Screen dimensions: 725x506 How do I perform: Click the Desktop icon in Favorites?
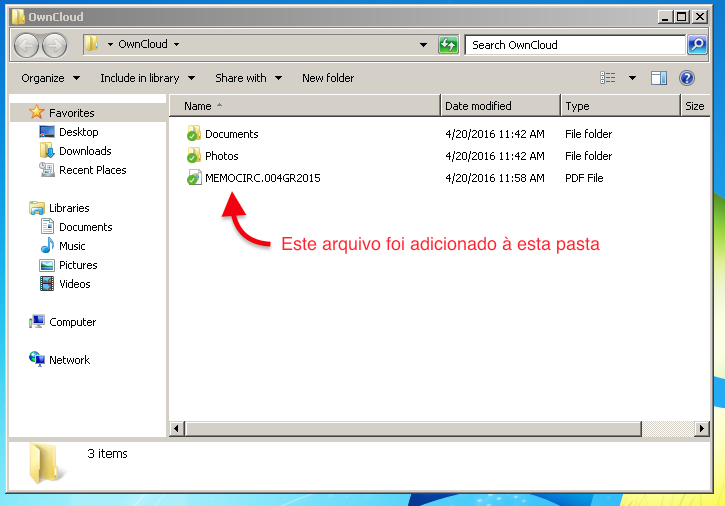click(x=47, y=132)
